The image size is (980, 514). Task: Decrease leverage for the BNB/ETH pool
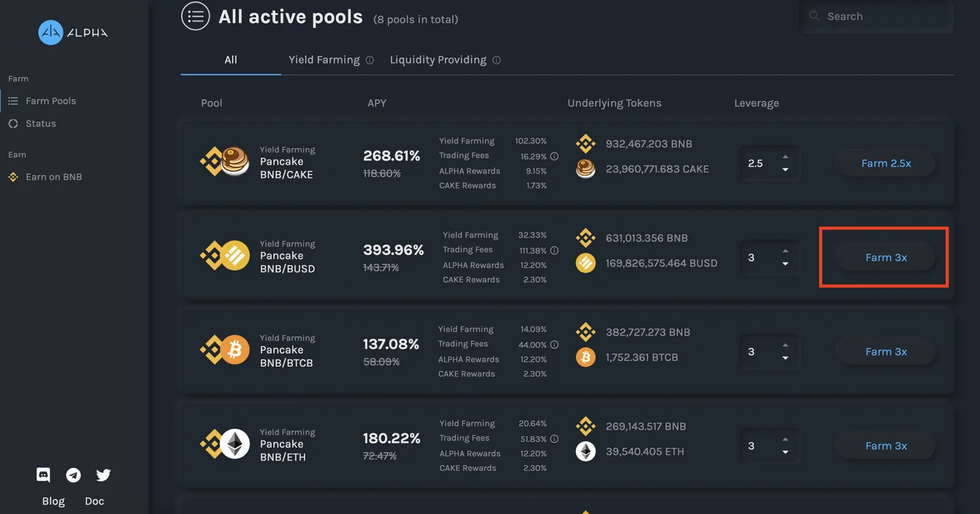pyautogui.click(x=785, y=452)
